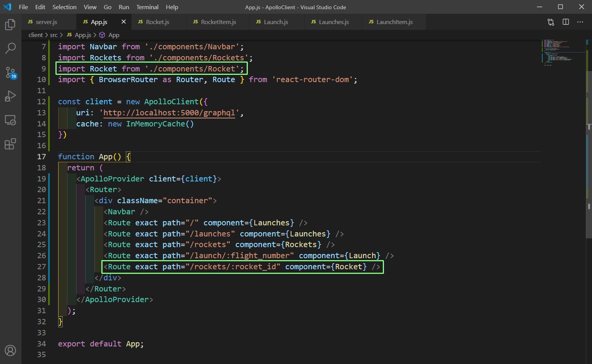Click 'ApolloClient' in the const client line
592x364 pixels.
[x=171, y=102]
